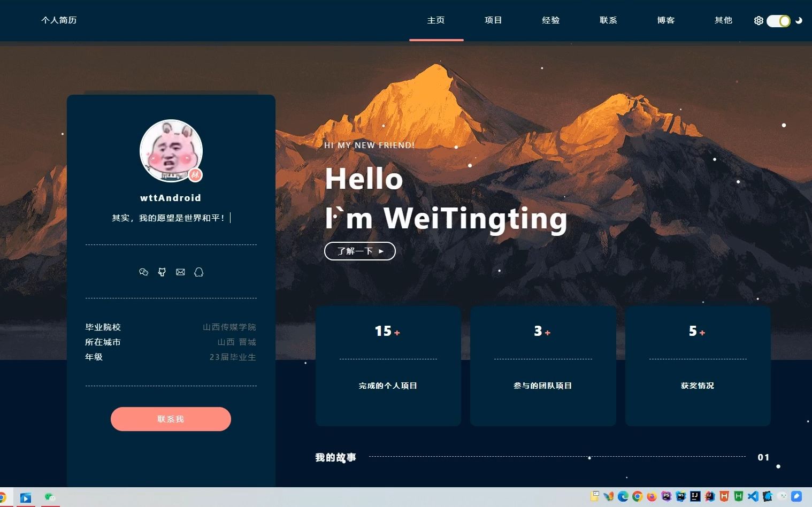Open the Chrome icon at right taskbar group

(637, 496)
